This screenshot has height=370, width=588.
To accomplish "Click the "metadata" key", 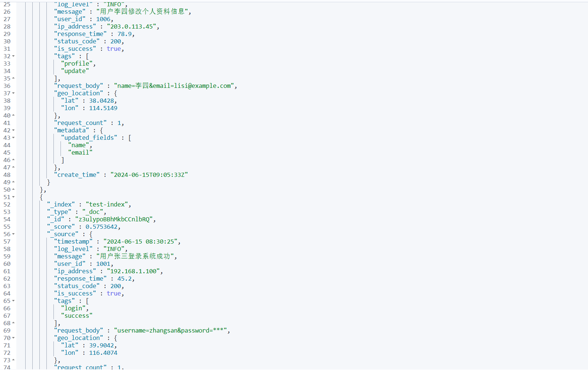I will (x=71, y=130).
